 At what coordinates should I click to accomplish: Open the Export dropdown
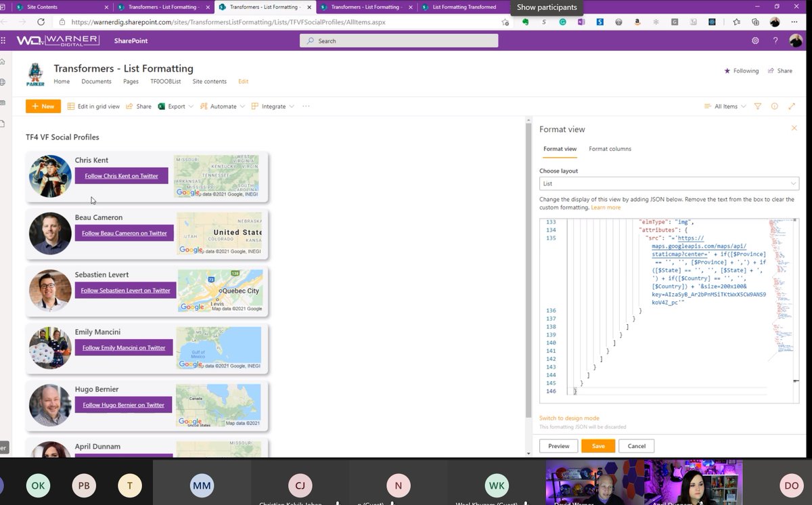click(176, 106)
